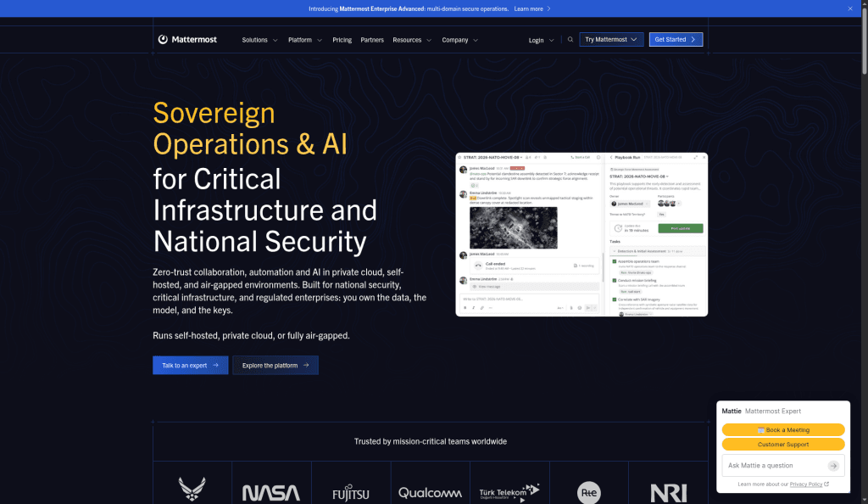Screen dimensions: 868x504
Task: Open the product screenshot preview image
Action: (x=581, y=234)
